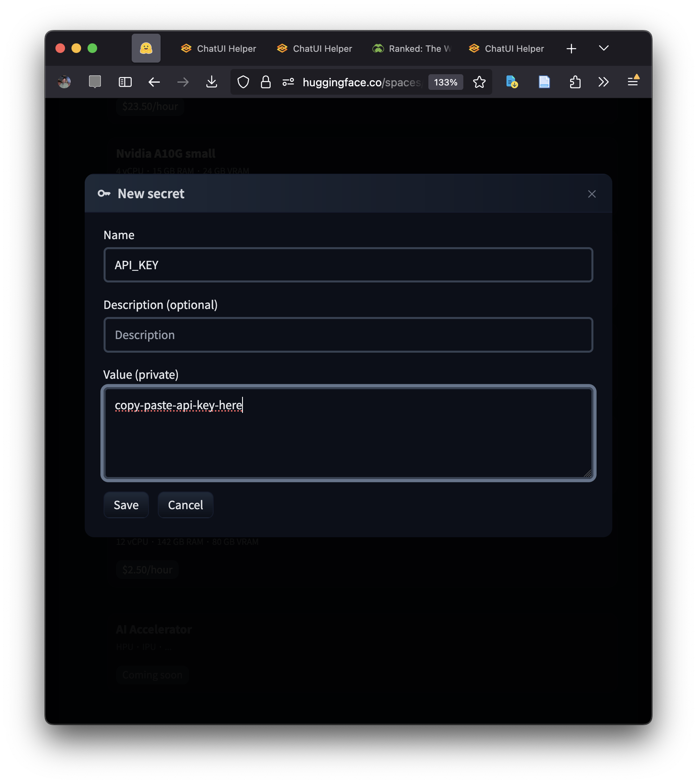Viewport: 697px width, 784px height.
Task: Cancel the secret creation
Action: [x=185, y=505]
